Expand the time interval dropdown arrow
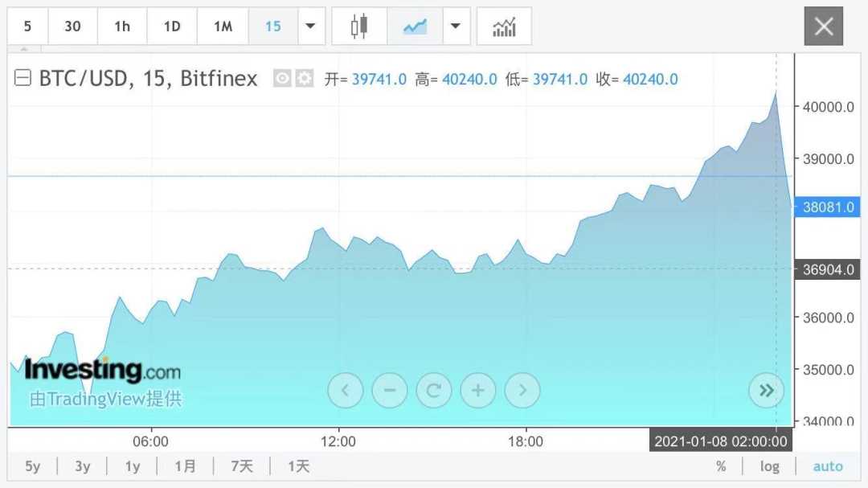The height and width of the screenshot is (488, 868). (x=310, y=27)
